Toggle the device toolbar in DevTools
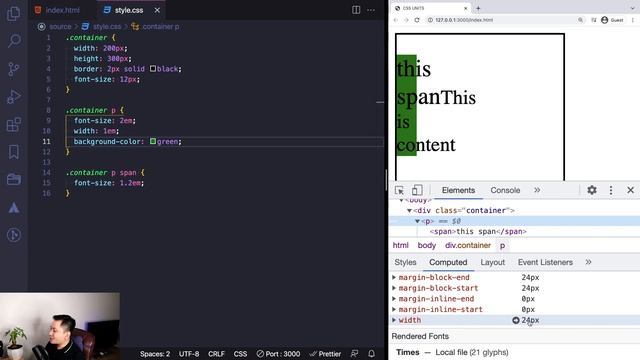 point(417,190)
